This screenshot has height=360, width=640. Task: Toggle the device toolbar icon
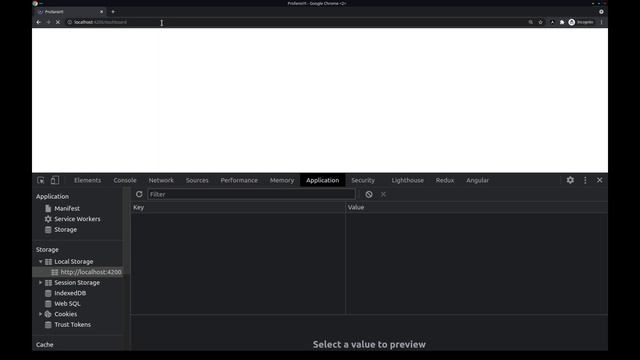tap(55, 180)
